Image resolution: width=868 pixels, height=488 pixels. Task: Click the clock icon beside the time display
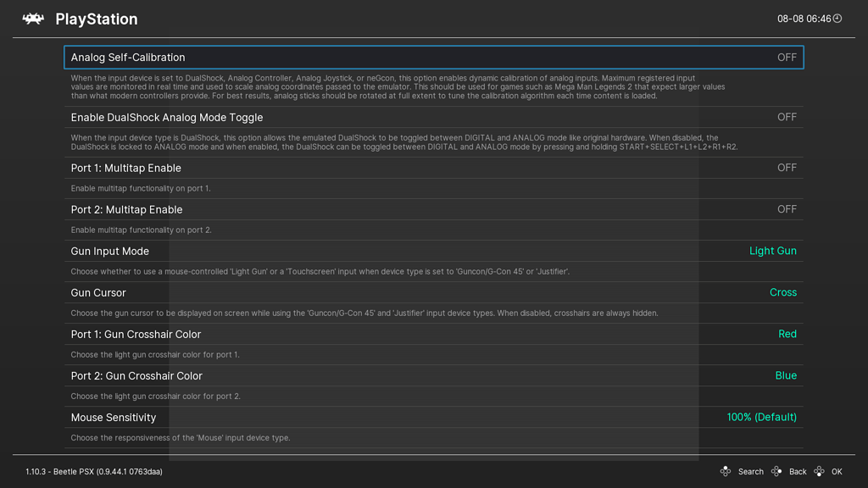point(837,17)
